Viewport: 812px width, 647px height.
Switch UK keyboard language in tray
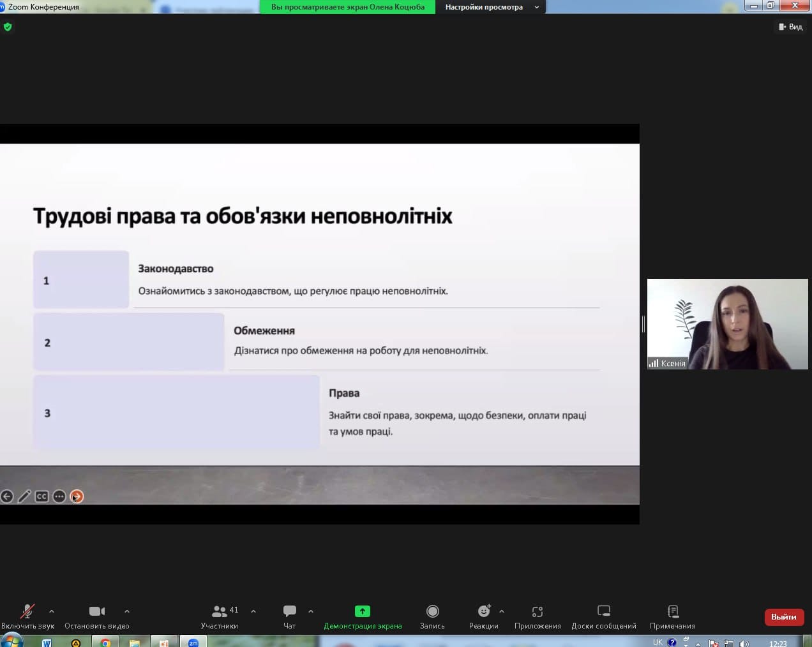[658, 643]
